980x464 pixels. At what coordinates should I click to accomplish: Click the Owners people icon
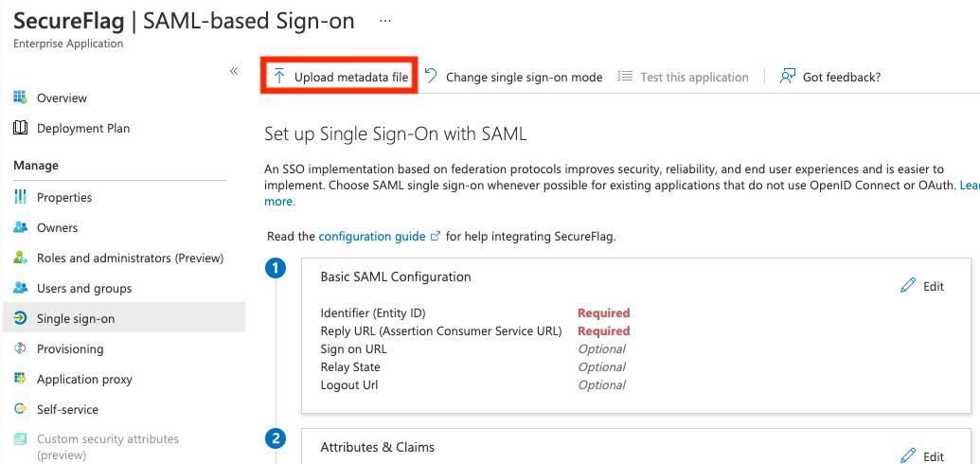(x=20, y=227)
